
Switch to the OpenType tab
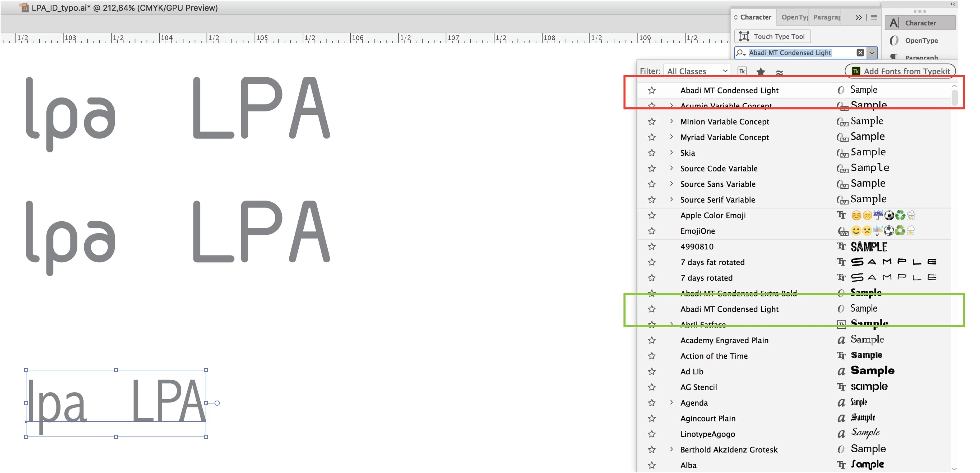[x=794, y=17]
